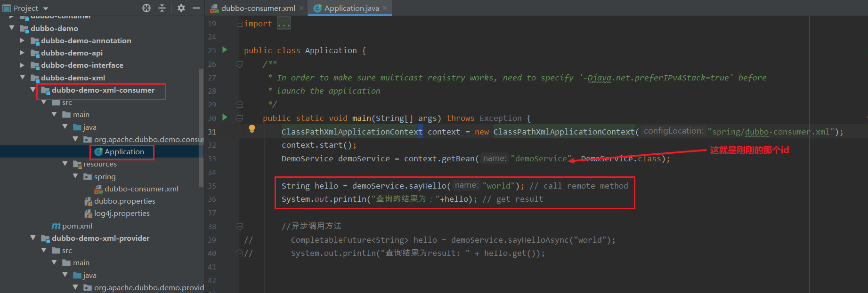
Task: Expand the dubbo-demo-annotation node
Action: [22, 40]
